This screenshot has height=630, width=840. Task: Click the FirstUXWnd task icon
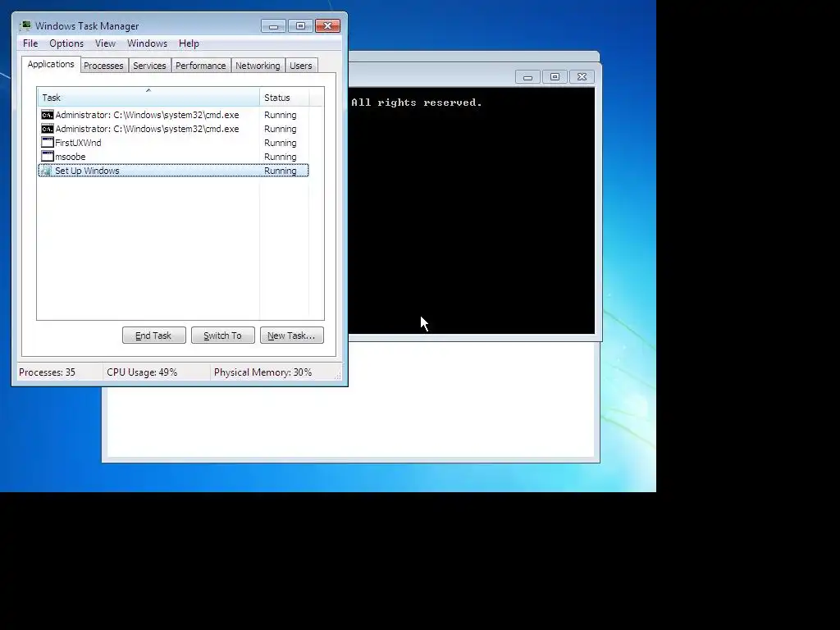[x=47, y=143]
